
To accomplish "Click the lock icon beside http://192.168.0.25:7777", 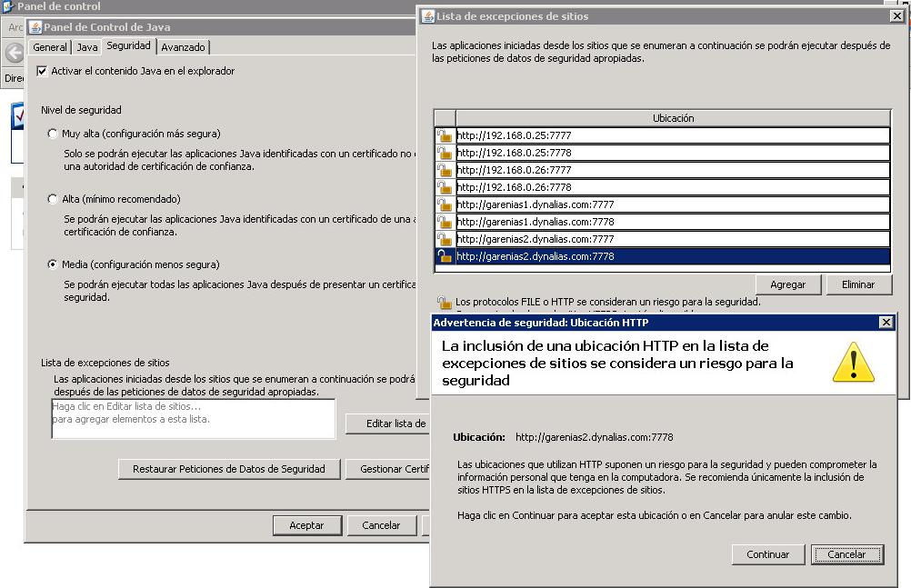I will [445, 135].
